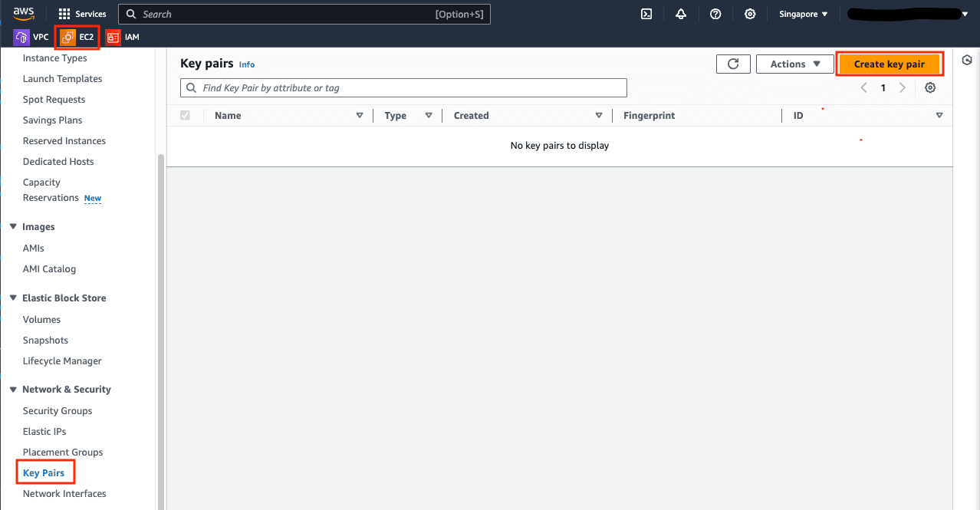This screenshot has height=510, width=980.
Task: Open Reserved Instances in sidebar
Action: click(64, 141)
